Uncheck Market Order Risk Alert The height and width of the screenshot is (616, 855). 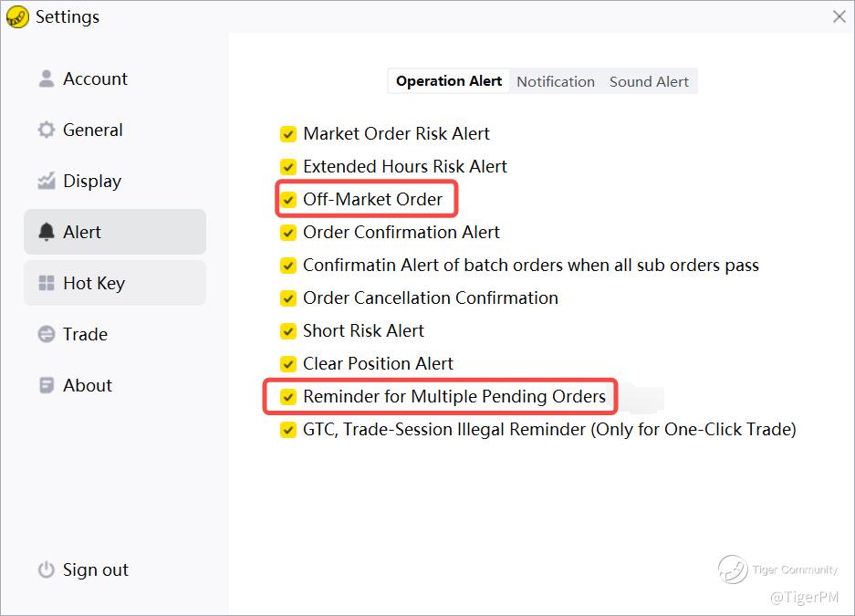[x=288, y=134]
